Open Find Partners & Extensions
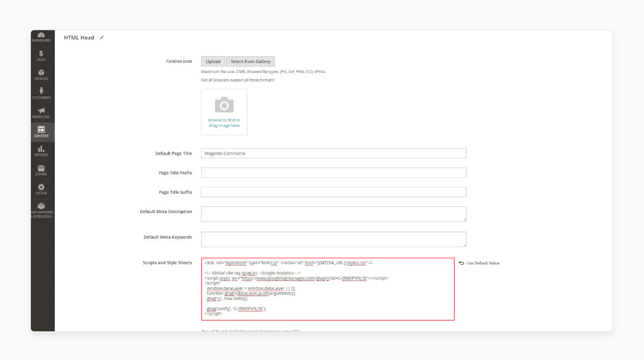644x360 pixels. (42, 210)
